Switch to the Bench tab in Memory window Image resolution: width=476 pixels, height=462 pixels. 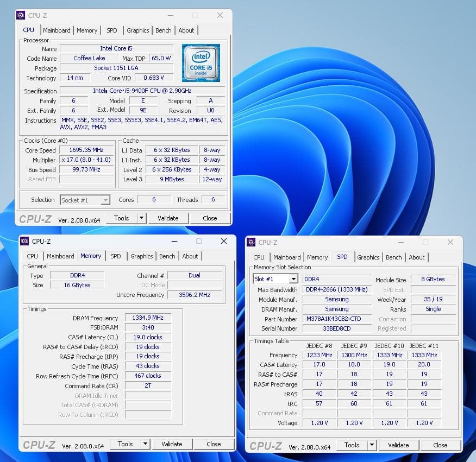coord(167,256)
